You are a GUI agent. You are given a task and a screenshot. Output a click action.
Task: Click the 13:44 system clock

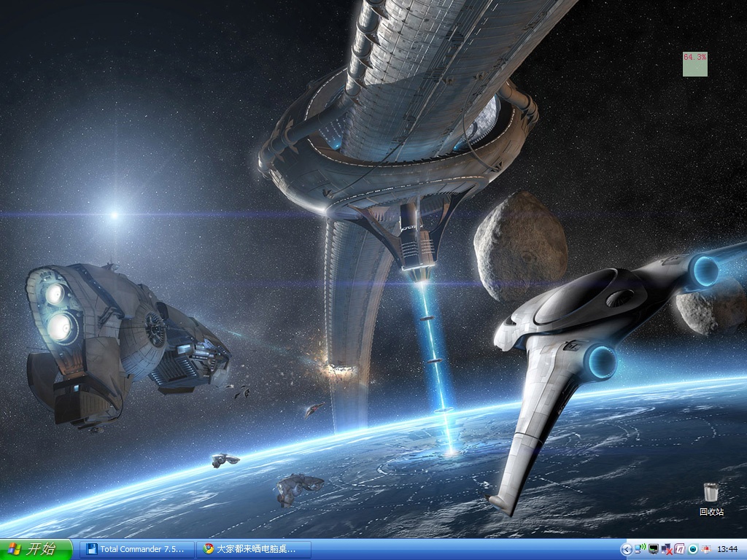[x=727, y=549]
